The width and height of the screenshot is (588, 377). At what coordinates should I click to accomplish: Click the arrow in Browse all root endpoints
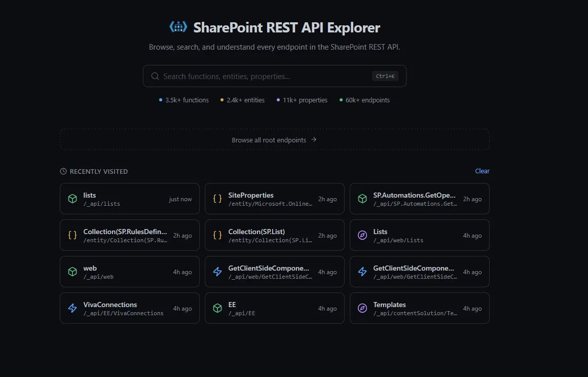pyautogui.click(x=314, y=139)
